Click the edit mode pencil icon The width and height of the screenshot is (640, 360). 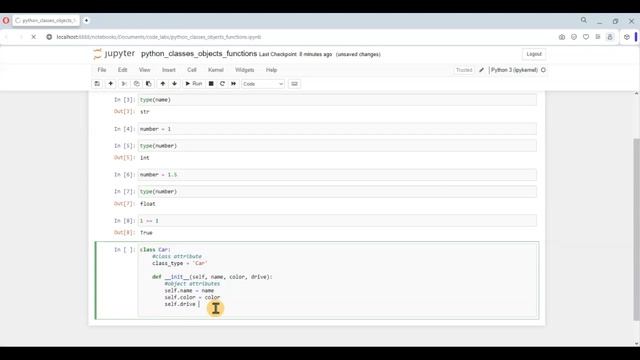481,70
